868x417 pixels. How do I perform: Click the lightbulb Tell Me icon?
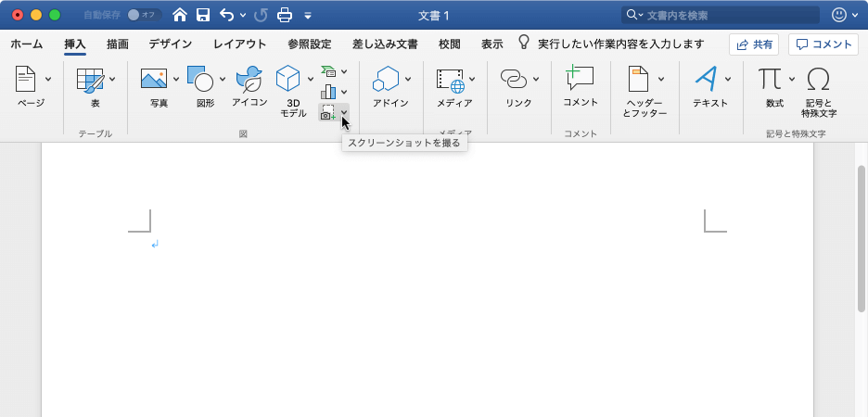click(524, 43)
